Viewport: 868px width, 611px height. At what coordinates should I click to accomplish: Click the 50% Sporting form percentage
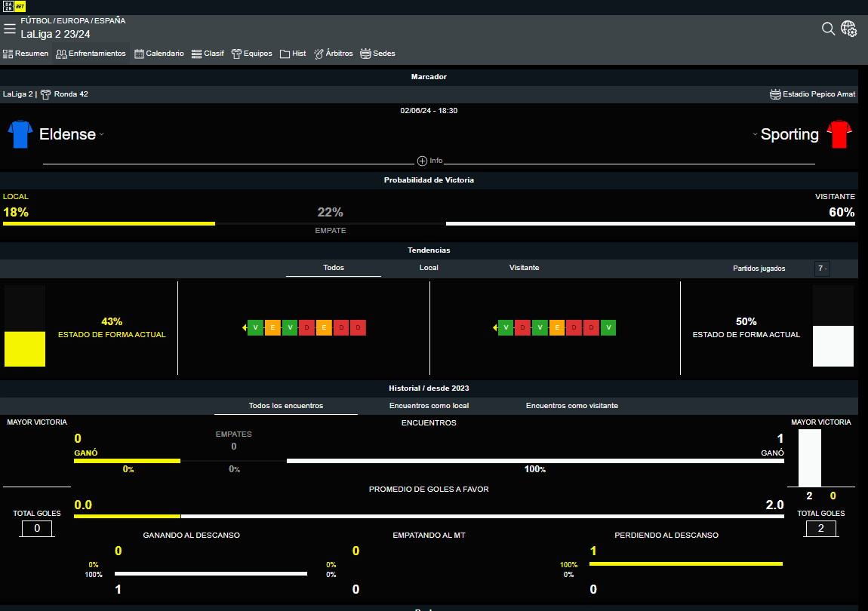[746, 321]
